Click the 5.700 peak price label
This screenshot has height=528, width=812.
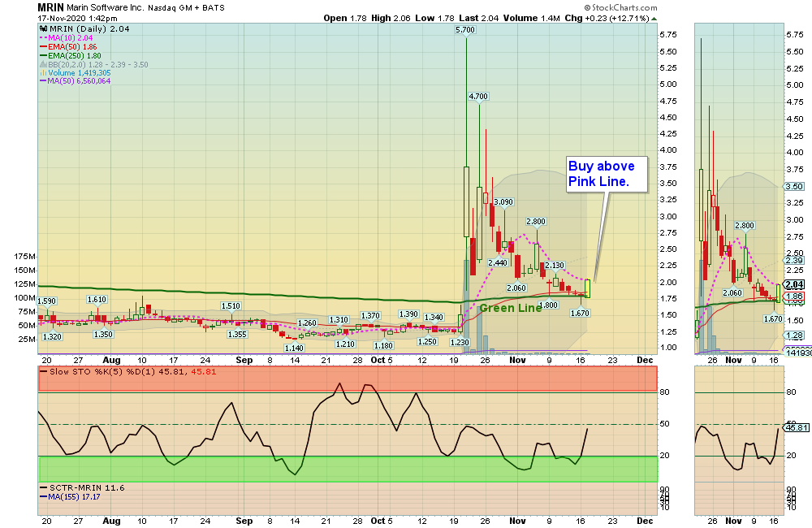[x=465, y=29]
